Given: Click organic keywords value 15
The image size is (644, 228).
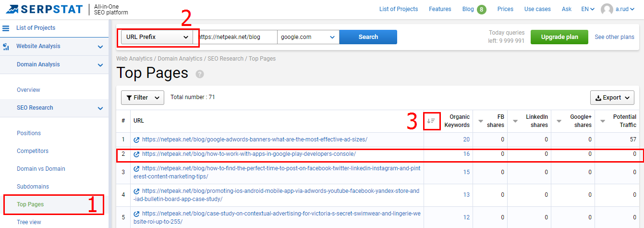Looking at the screenshot, I should click(466, 172).
